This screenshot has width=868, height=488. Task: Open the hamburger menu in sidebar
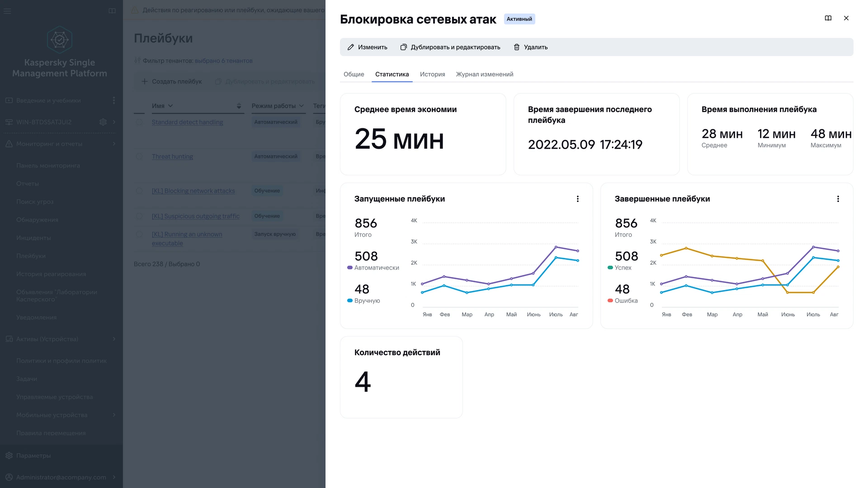point(7,11)
